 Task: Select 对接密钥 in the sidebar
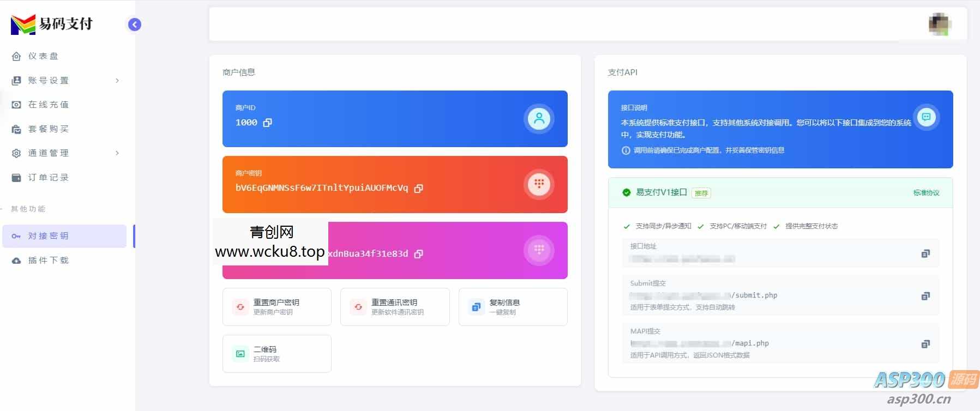click(64, 236)
